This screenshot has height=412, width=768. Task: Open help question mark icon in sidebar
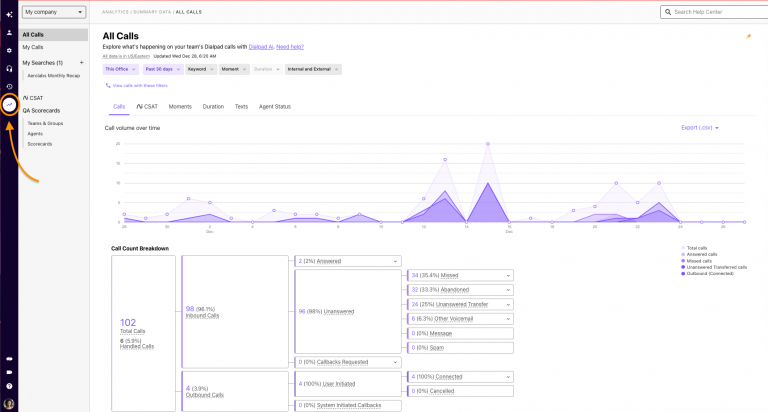[x=9, y=385]
